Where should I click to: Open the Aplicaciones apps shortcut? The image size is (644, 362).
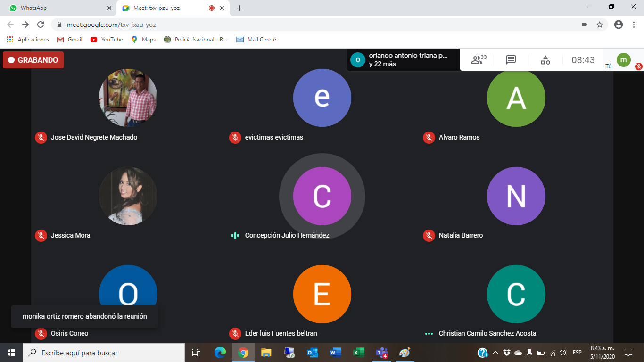click(x=28, y=40)
